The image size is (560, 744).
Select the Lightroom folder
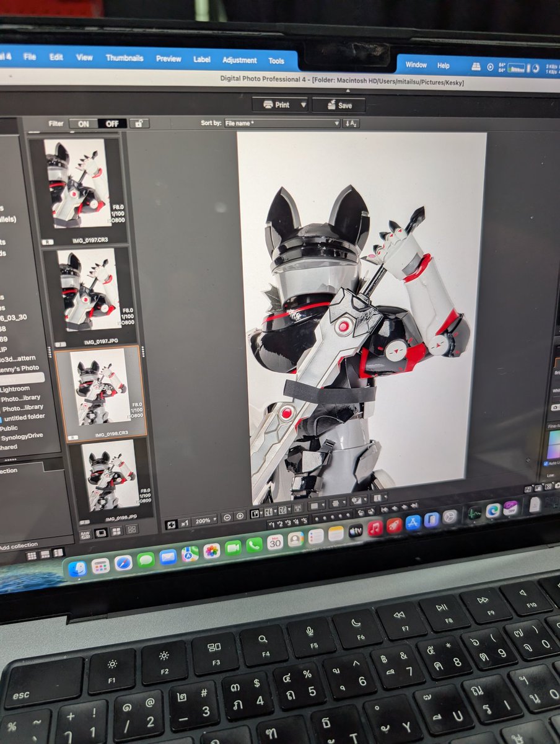16,388
